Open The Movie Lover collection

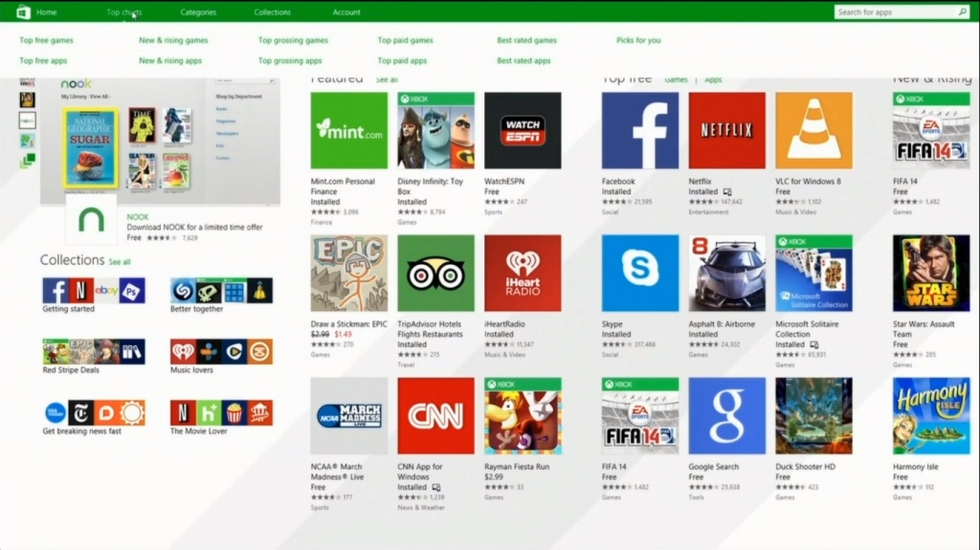pos(221,417)
